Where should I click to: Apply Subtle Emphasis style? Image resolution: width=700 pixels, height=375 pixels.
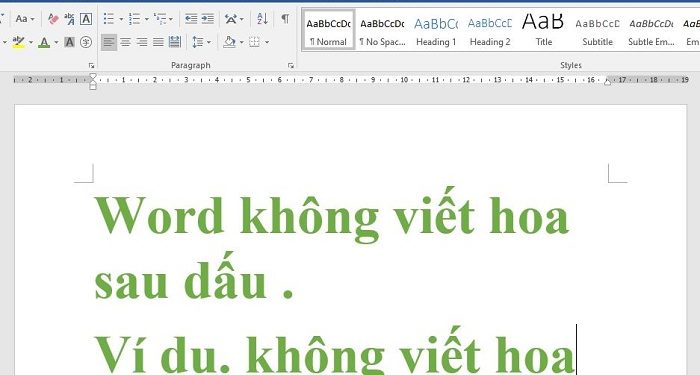(x=651, y=31)
